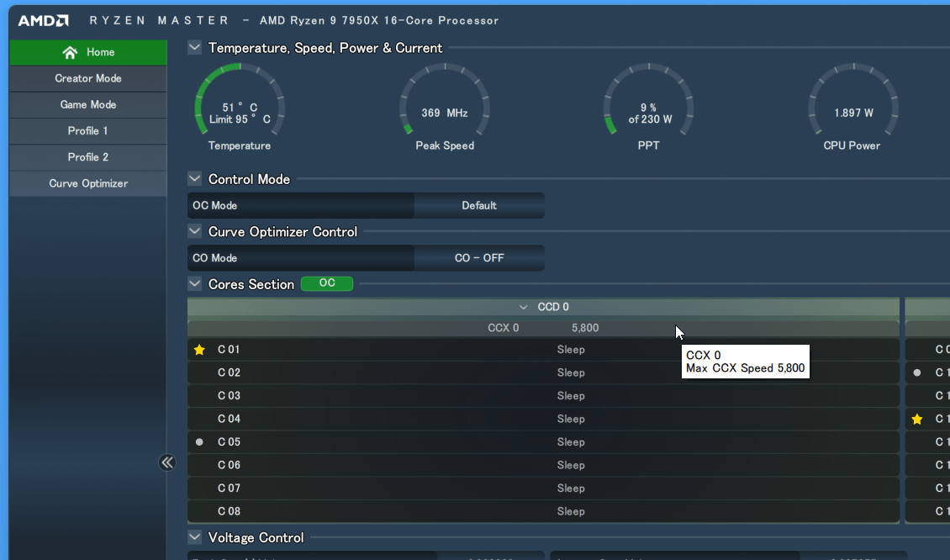Select core row C 04
The image size is (950, 560).
pyautogui.click(x=543, y=419)
